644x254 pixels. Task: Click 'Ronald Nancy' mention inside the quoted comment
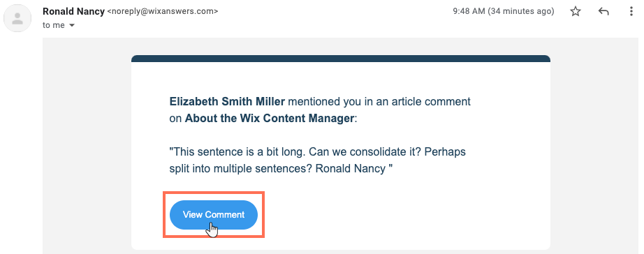pyautogui.click(x=351, y=169)
